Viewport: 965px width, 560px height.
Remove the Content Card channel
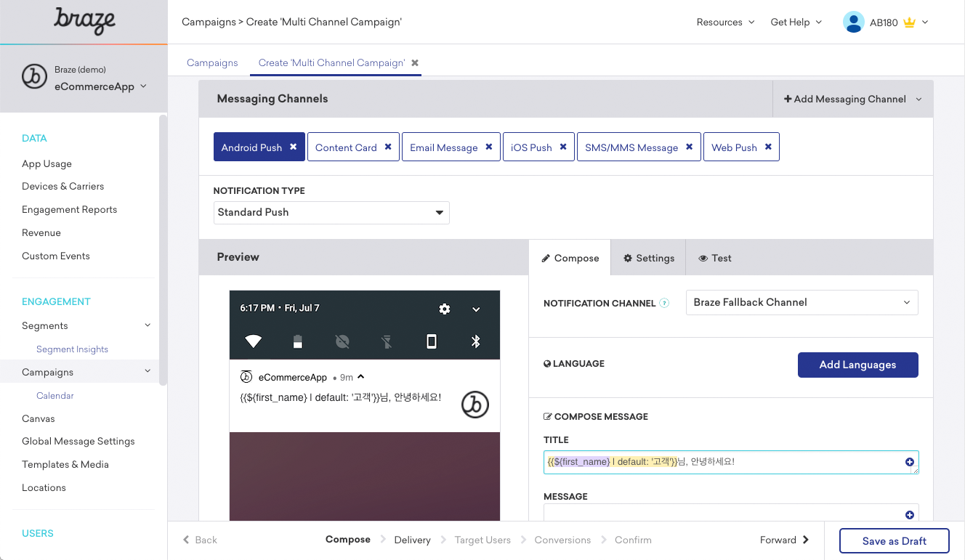point(388,147)
